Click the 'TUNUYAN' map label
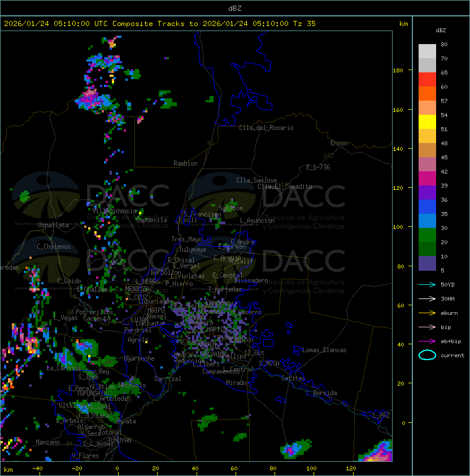 click(120, 440)
